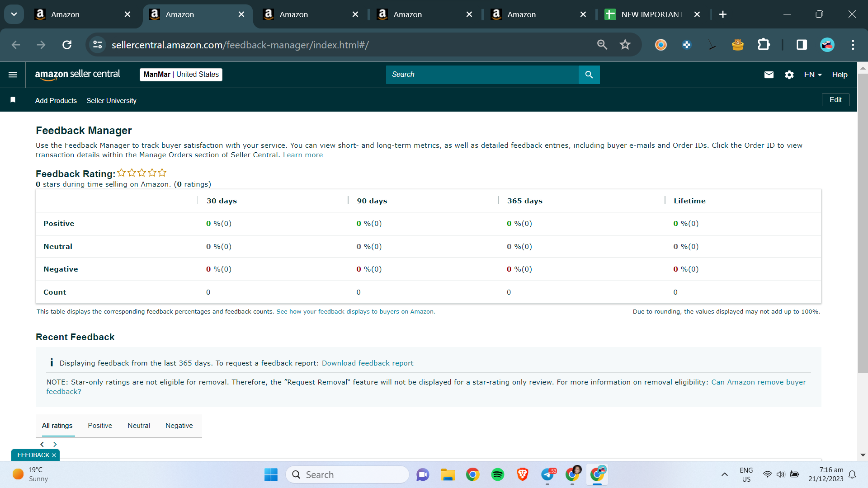Select the Positive feedback tab
The width and height of the screenshot is (868, 488).
[x=100, y=426]
